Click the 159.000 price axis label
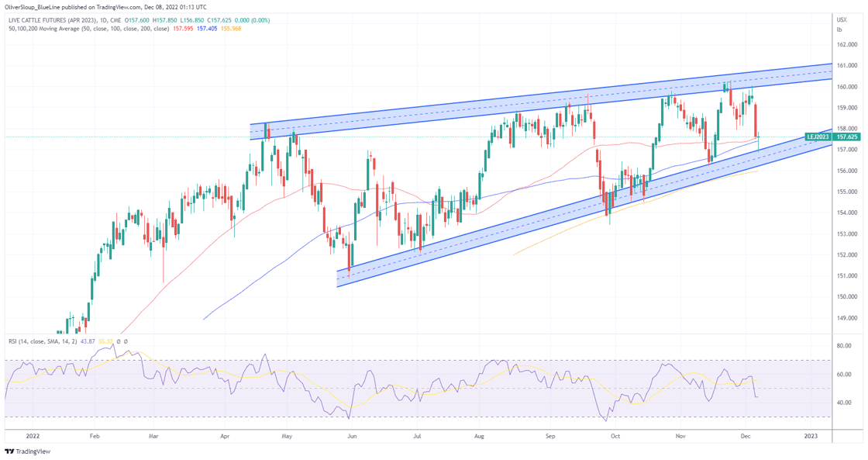868x460 pixels. click(x=847, y=108)
